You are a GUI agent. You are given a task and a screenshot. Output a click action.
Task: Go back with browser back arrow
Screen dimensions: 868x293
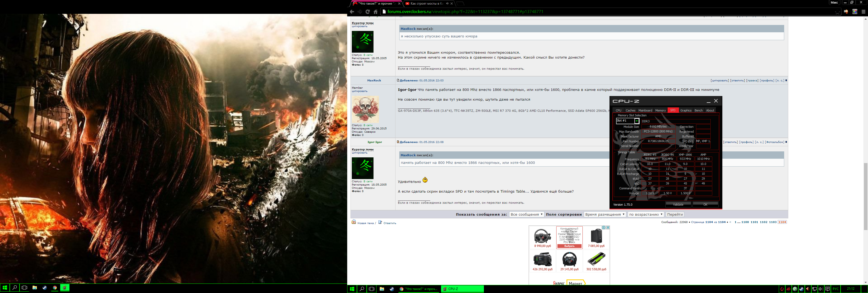352,12
